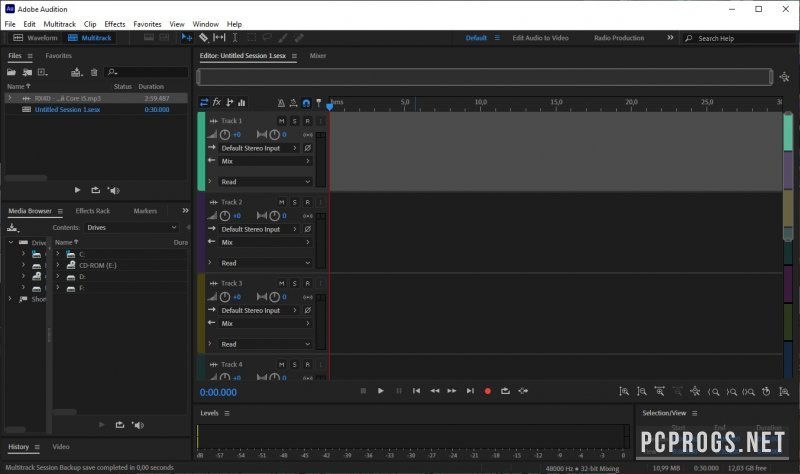Open Track 1 Read automation dropdown
The width and height of the screenshot is (800, 474).
[x=265, y=182]
